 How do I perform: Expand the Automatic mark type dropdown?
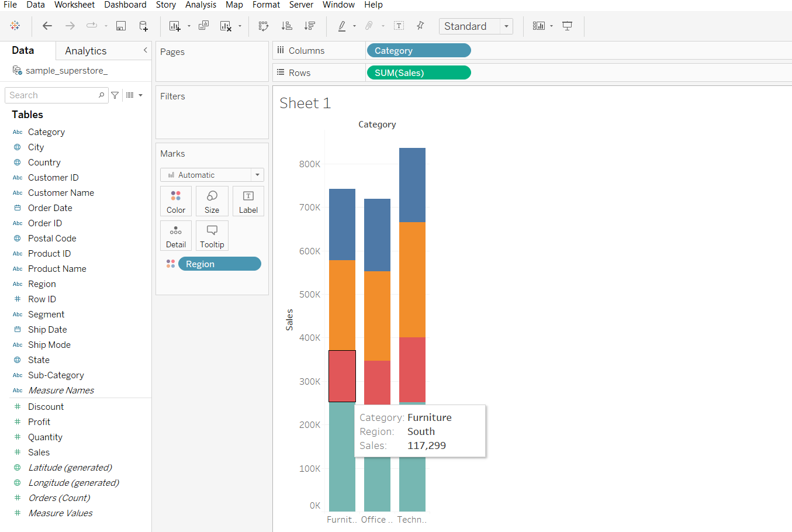coord(257,175)
